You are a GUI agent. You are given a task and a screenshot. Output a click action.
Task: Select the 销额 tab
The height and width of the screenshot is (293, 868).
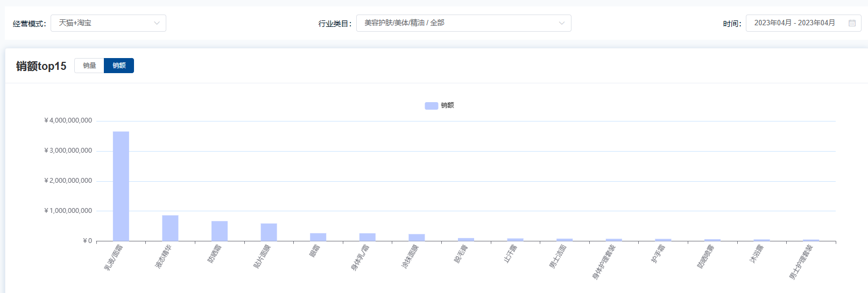pos(119,66)
